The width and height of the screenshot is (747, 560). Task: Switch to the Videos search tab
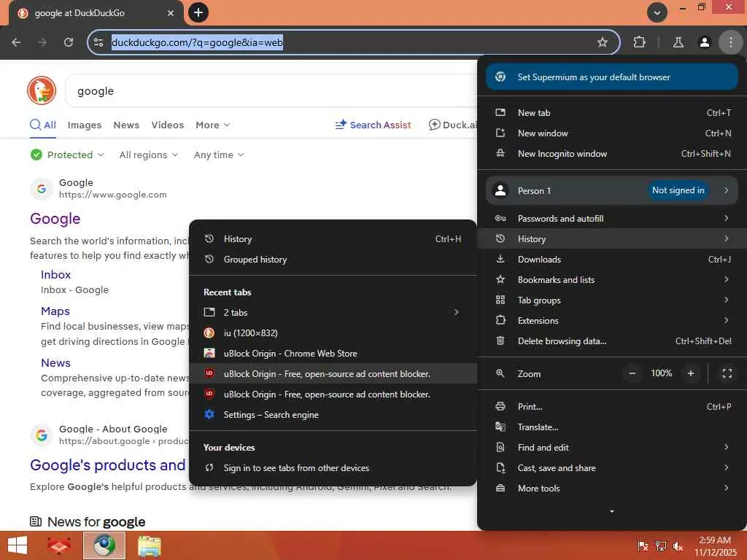pyautogui.click(x=167, y=125)
